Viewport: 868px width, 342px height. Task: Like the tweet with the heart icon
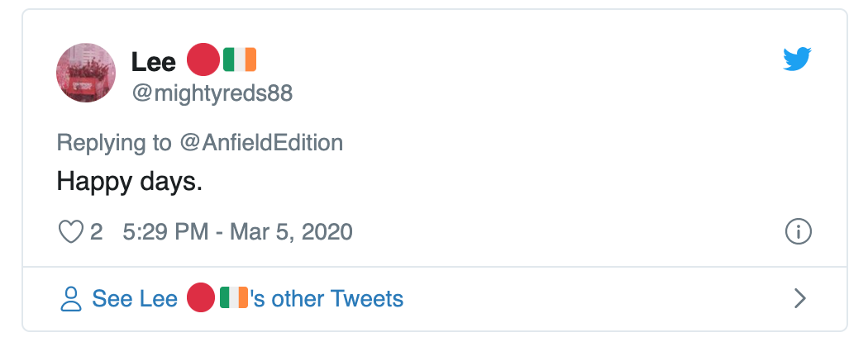(x=71, y=231)
